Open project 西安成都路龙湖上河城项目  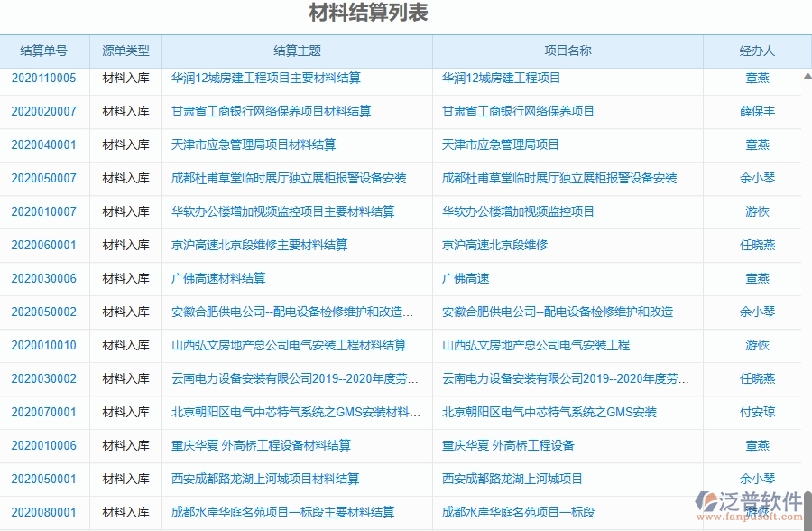(513, 480)
